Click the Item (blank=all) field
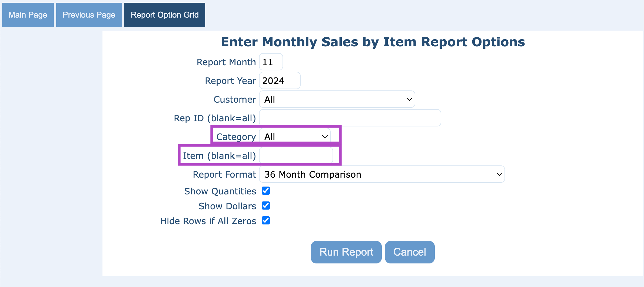644x287 pixels. point(296,156)
